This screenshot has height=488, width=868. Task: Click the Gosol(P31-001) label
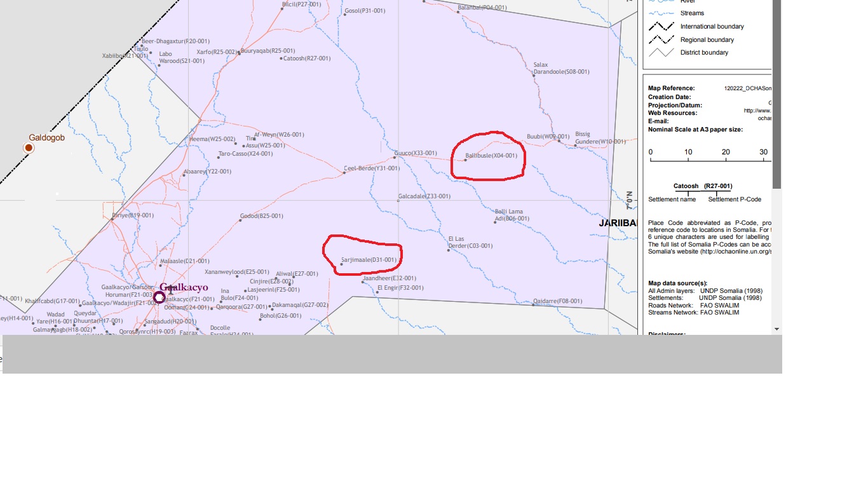click(365, 11)
